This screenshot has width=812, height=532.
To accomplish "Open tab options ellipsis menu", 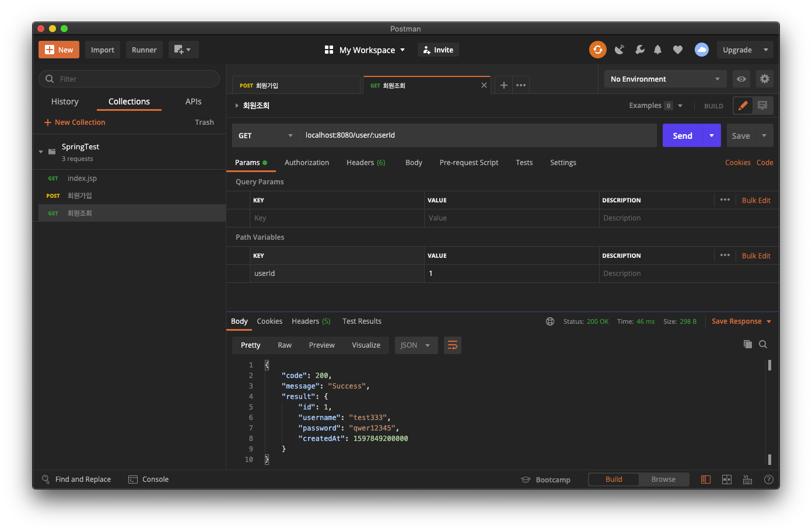I will 521,85.
